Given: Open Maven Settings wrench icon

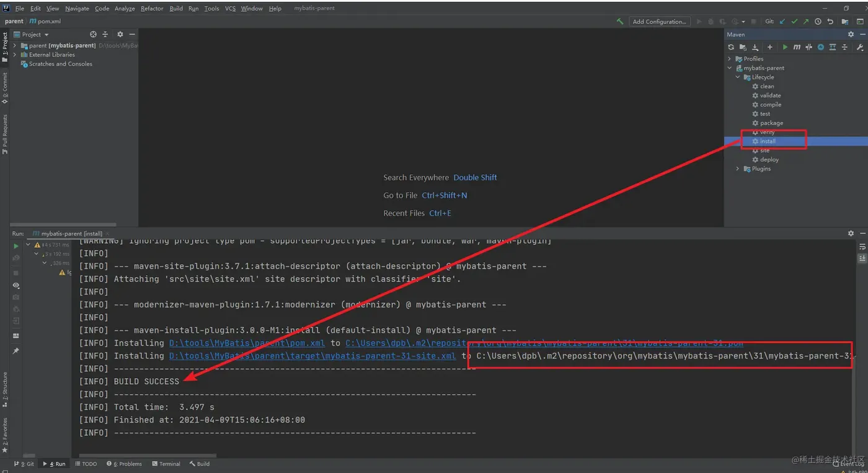Looking at the screenshot, I should (x=860, y=47).
